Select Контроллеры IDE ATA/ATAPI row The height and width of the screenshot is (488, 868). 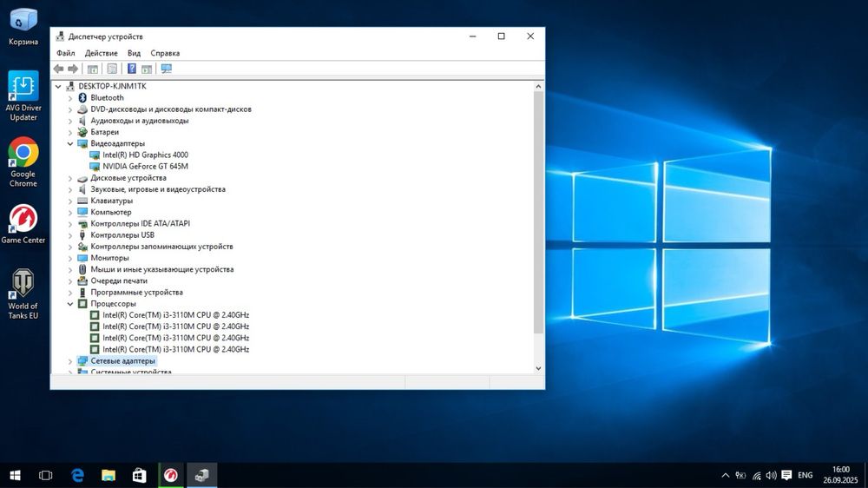pyautogui.click(x=140, y=224)
